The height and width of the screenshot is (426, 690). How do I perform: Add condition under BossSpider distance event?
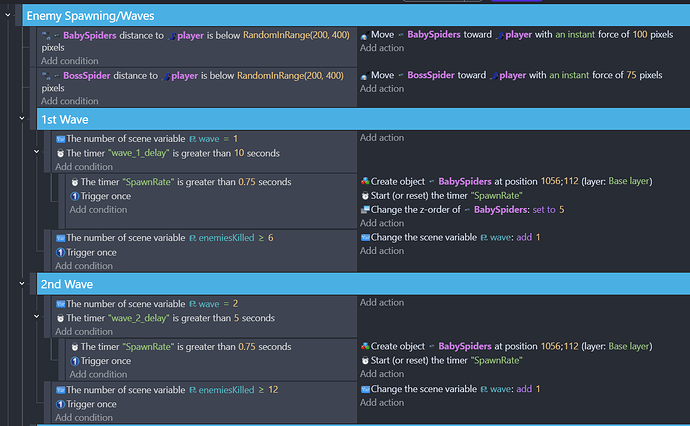70,101
